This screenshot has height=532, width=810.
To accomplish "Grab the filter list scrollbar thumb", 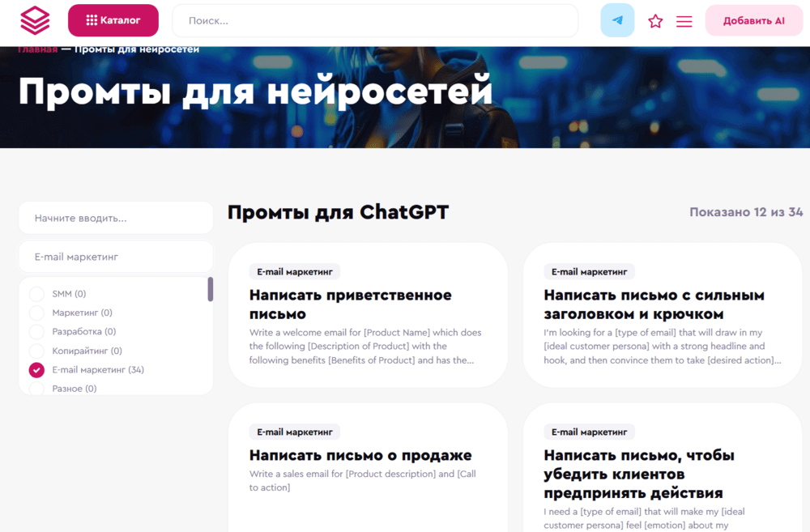I will coord(211,289).
